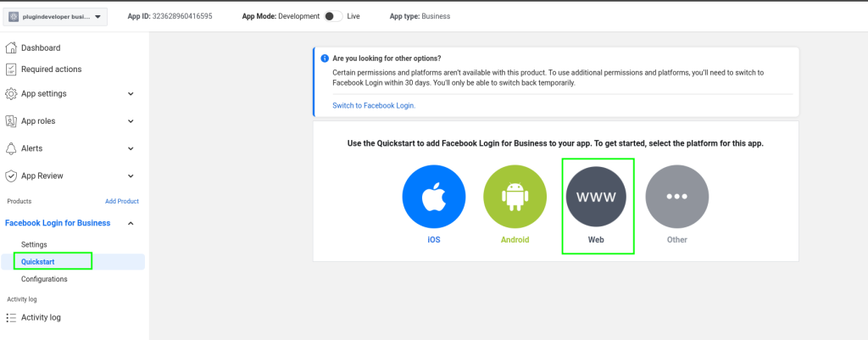Pick the Web (WWW) platform icon
This screenshot has height=340, width=868.
pos(596,196)
